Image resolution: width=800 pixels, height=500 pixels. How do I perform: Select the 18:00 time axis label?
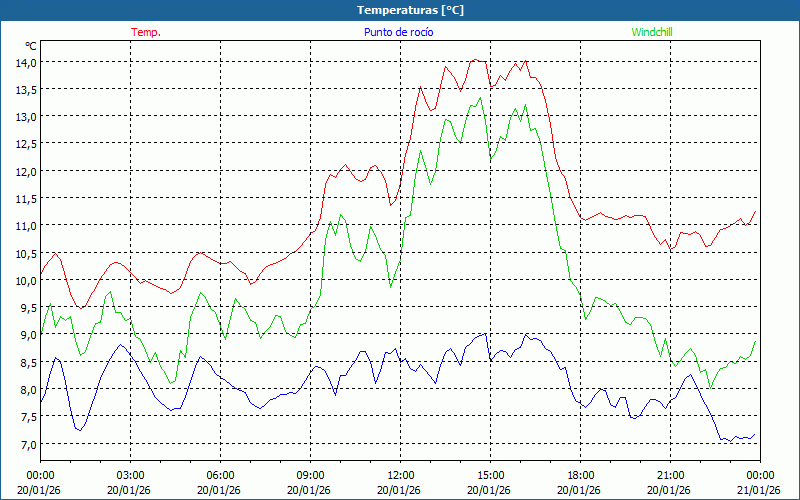coord(580,475)
